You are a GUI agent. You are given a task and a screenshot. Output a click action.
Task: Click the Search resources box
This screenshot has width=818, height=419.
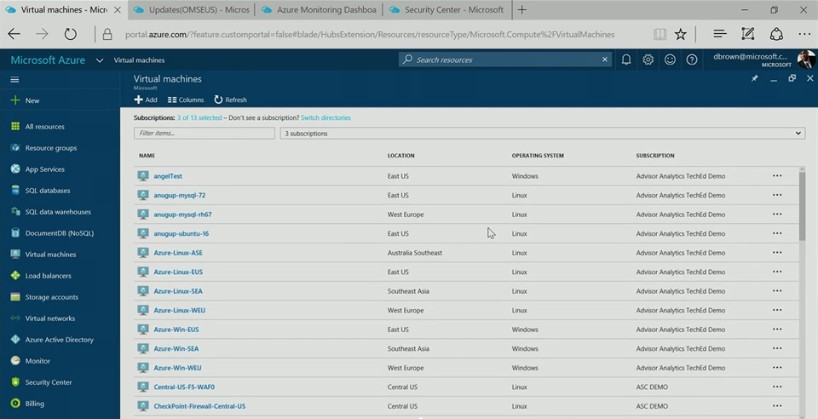[x=505, y=59]
